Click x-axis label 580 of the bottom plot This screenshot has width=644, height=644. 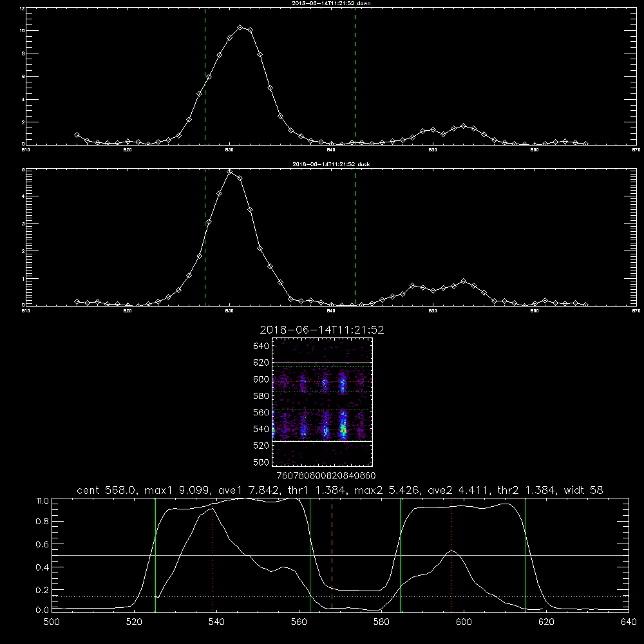pos(381,622)
